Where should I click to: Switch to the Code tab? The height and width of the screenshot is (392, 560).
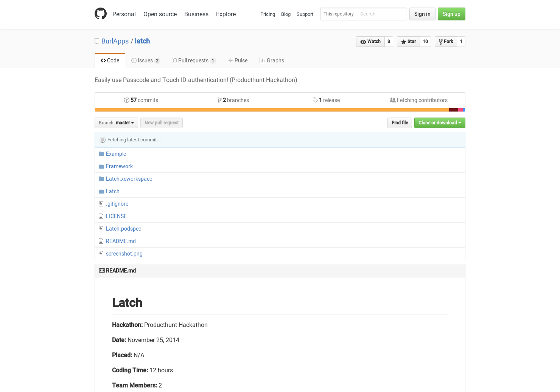click(110, 60)
